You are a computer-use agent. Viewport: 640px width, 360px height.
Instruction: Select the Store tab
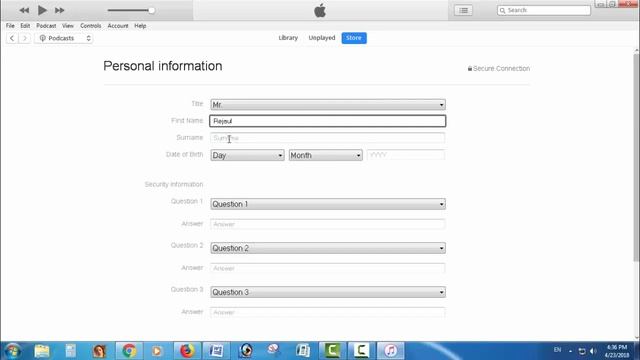click(x=354, y=38)
